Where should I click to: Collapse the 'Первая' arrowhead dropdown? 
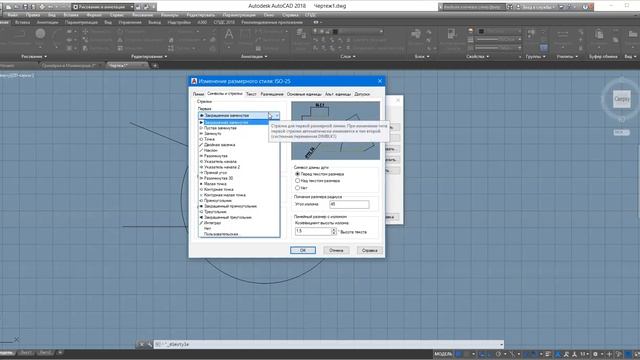pyautogui.click(x=277, y=116)
